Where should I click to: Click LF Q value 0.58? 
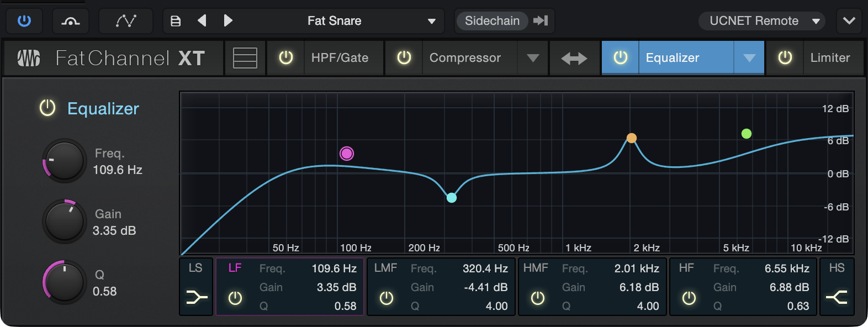pyautogui.click(x=346, y=306)
